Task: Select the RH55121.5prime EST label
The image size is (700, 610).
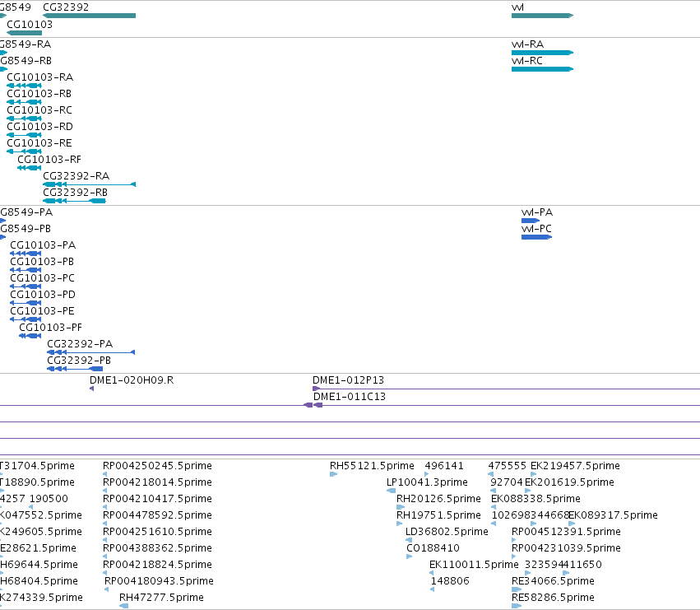Action: pos(373,466)
